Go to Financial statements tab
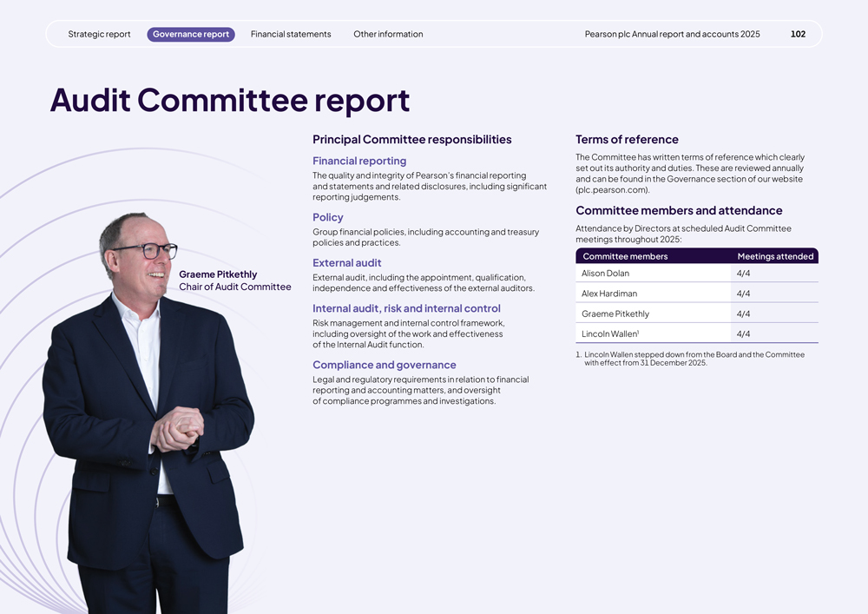This screenshot has height=614, width=868. pos(291,35)
